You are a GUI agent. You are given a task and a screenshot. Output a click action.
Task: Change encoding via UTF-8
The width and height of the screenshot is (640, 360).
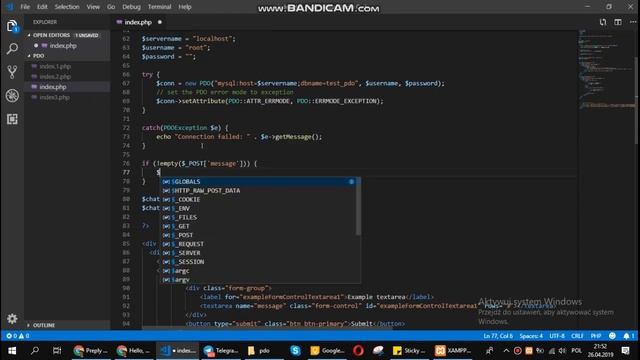coord(557,336)
